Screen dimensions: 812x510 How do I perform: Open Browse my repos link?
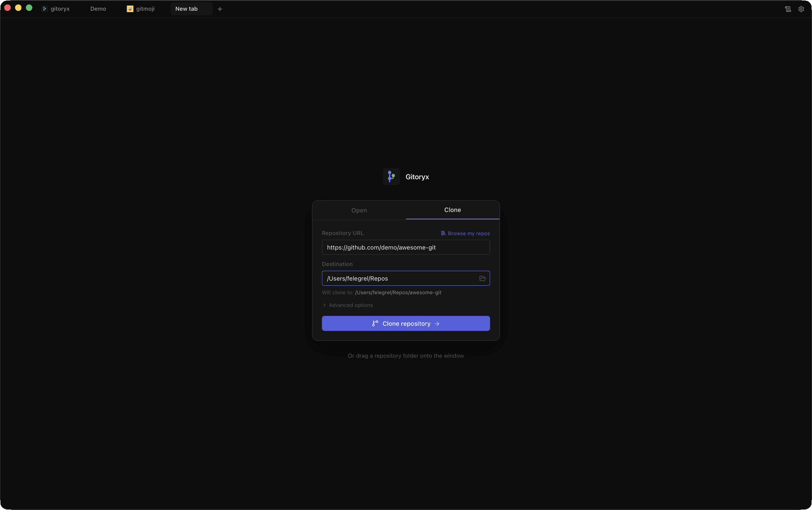[465, 234]
